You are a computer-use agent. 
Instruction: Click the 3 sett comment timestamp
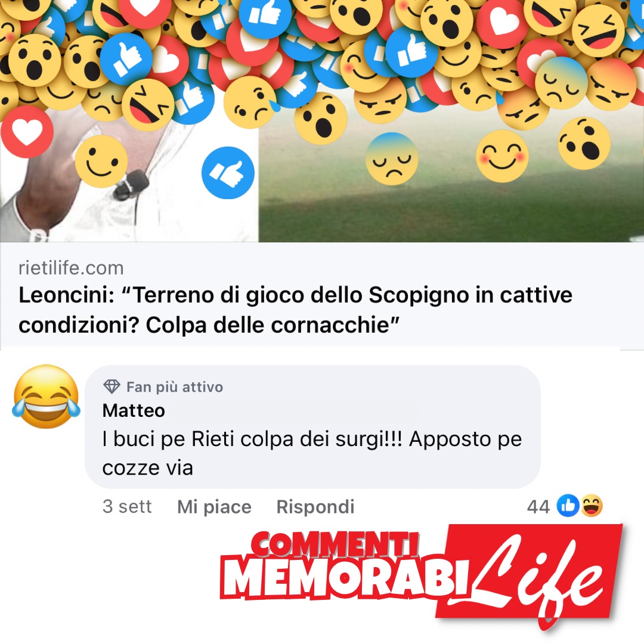[127, 506]
